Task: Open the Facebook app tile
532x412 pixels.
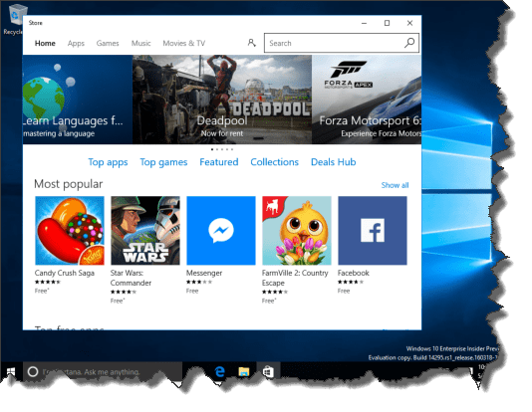Action: [373, 231]
